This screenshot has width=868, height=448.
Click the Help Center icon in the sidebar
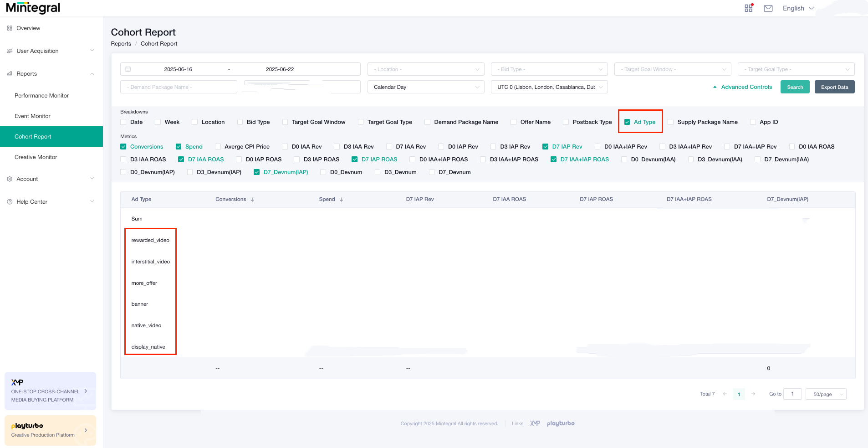click(x=10, y=201)
